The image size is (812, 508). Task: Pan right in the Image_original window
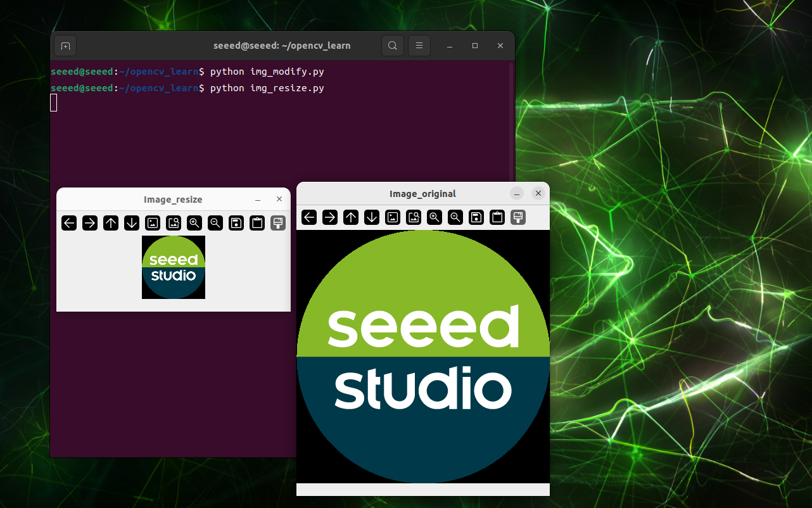pyautogui.click(x=330, y=218)
